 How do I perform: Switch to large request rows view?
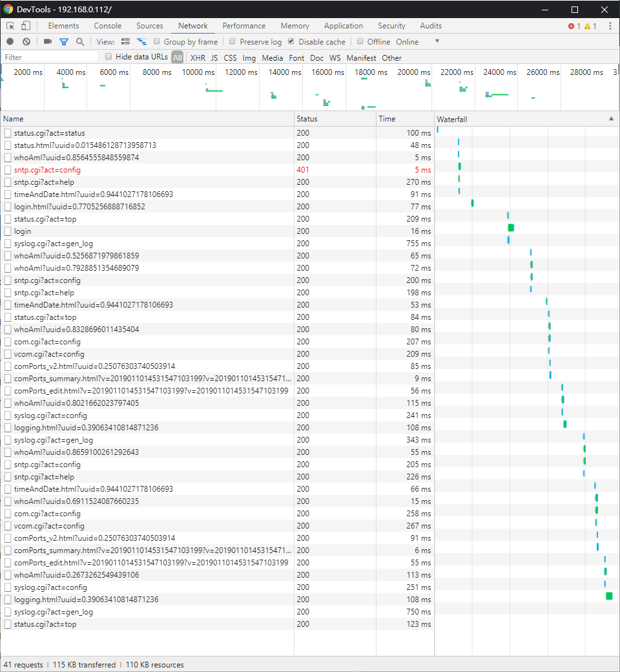point(125,41)
